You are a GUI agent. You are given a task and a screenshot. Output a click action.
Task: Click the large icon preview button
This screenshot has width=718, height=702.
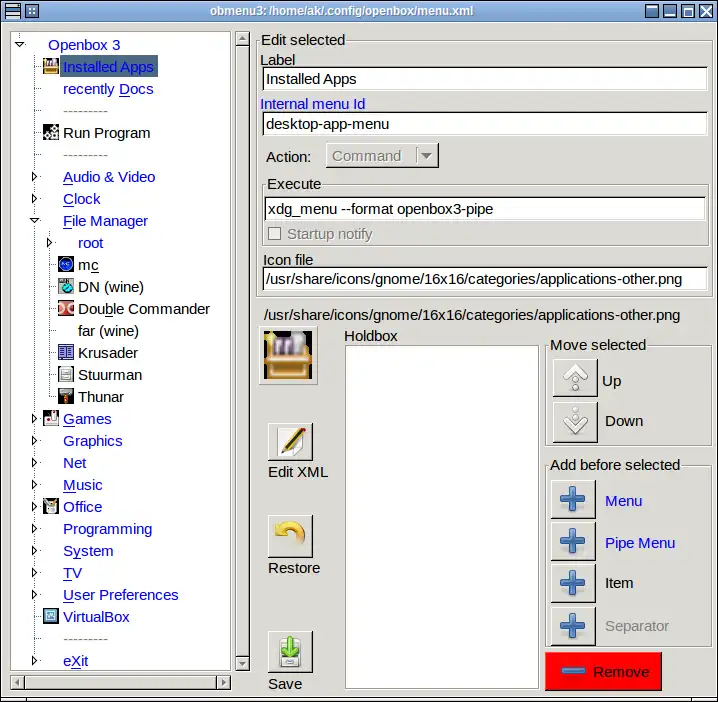pyautogui.click(x=288, y=355)
